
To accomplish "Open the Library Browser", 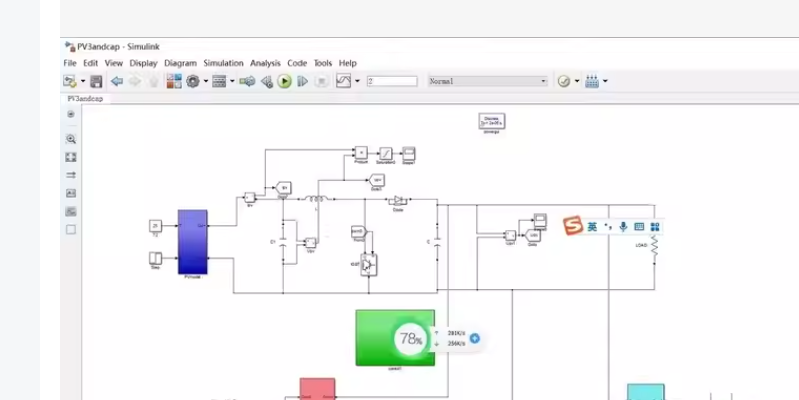I will [x=174, y=81].
